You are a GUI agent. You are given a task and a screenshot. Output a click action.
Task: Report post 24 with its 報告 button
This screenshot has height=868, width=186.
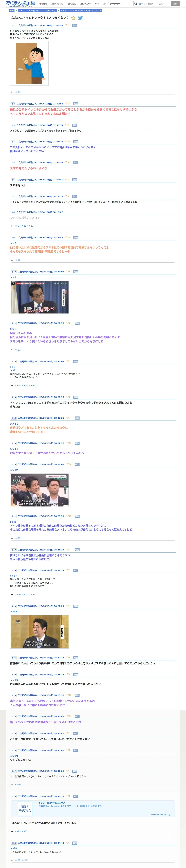(77, 717)
